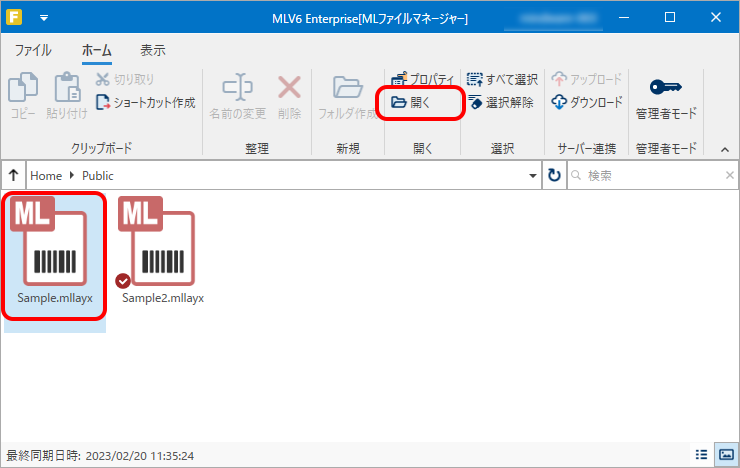Refresh the current folder view

(554, 176)
